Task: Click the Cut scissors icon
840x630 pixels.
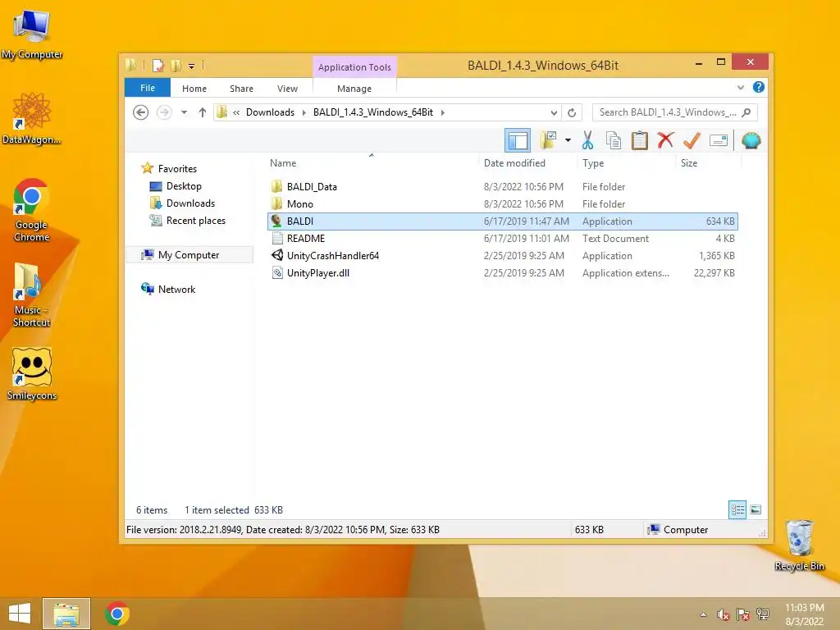Action: point(587,141)
